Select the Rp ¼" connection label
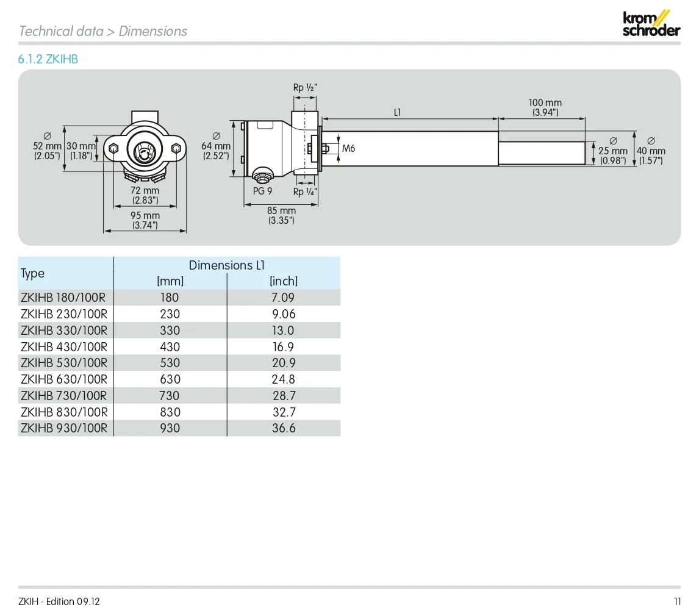The image size is (699, 616). (x=305, y=192)
